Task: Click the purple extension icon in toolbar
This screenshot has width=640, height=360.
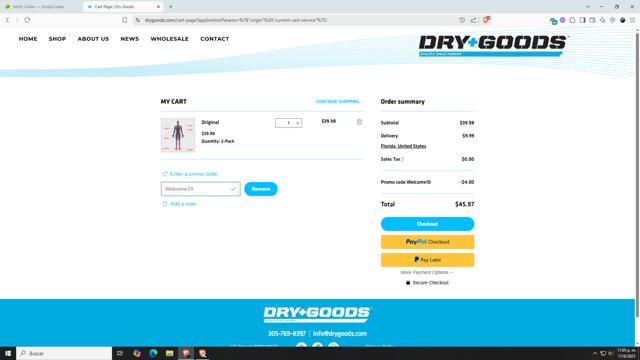Action: (x=562, y=20)
